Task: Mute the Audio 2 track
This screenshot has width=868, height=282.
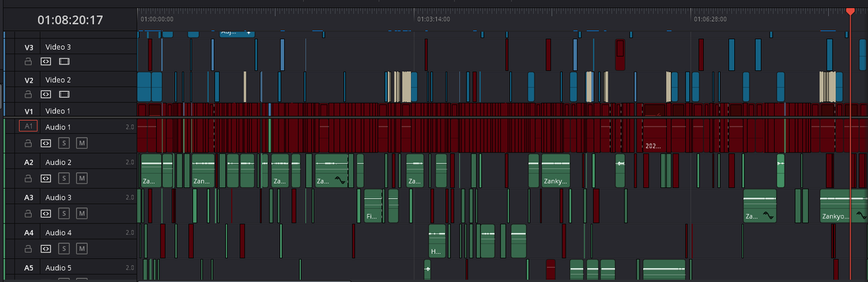Action: [x=82, y=178]
